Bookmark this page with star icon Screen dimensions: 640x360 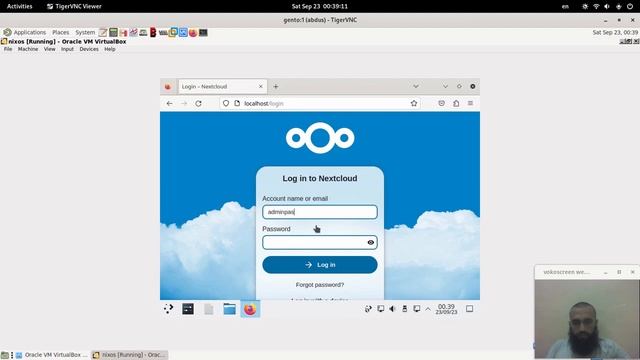[x=414, y=104]
